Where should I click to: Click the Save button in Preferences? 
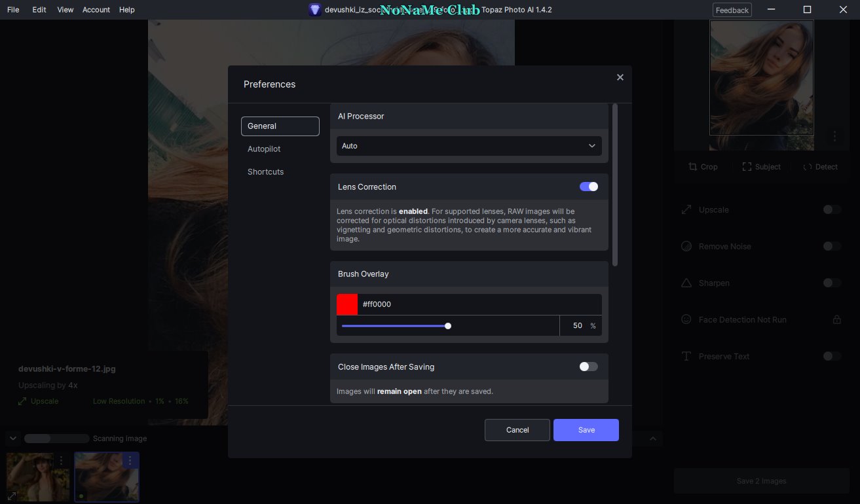coord(586,430)
